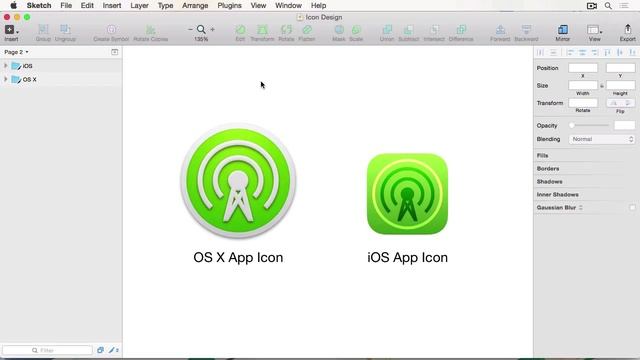Open the File menu
Image resolution: width=640 pixels, height=360 pixels.
(x=66, y=6)
